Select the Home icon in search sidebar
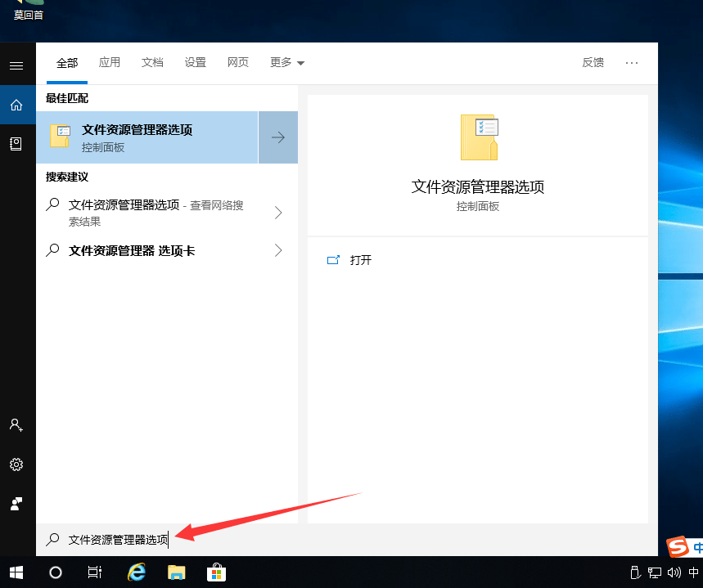703x588 pixels. point(16,105)
